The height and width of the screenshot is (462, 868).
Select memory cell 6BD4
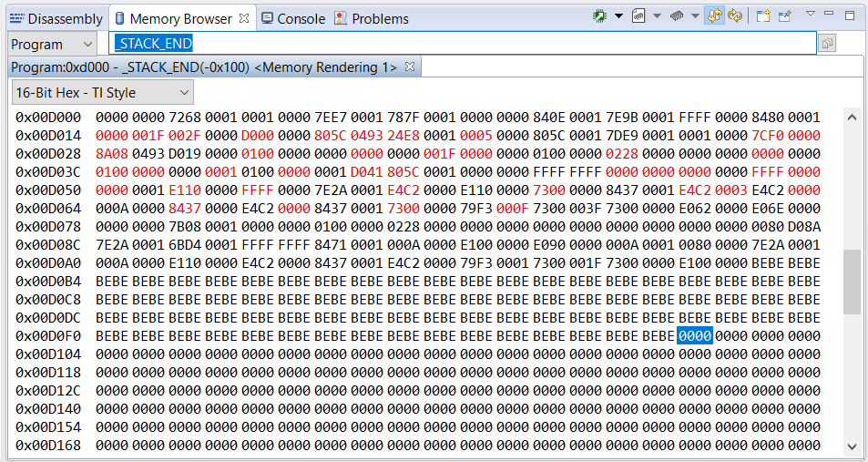tap(185, 245)
